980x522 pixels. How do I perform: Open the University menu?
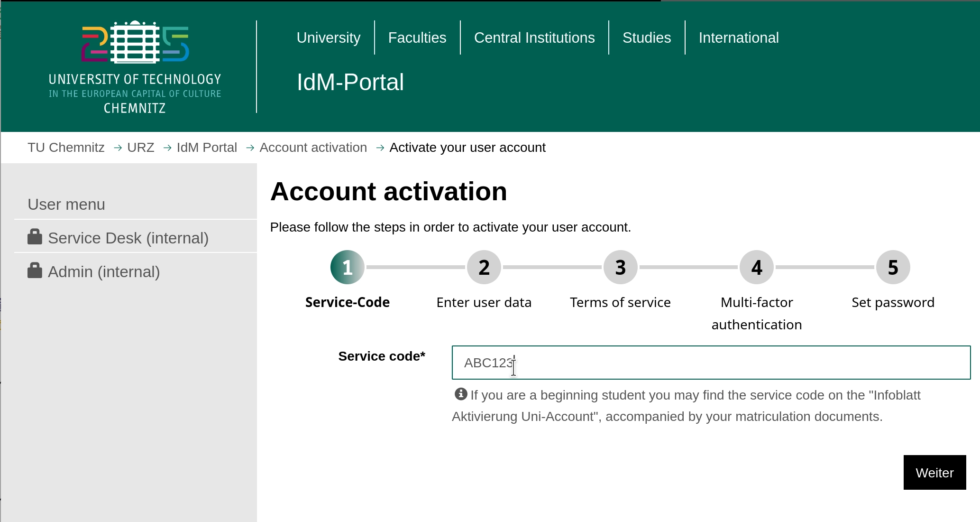(x=328, y=37)
